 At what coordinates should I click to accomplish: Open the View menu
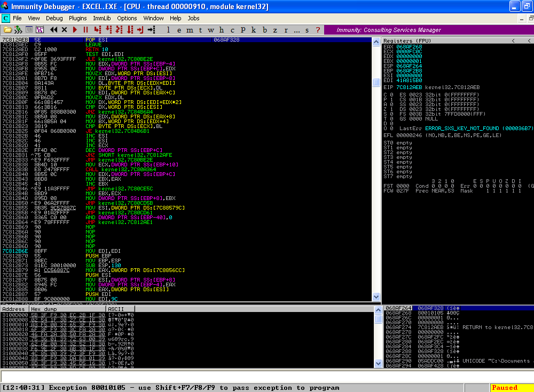pyautogui.click(x=34, y=18)
